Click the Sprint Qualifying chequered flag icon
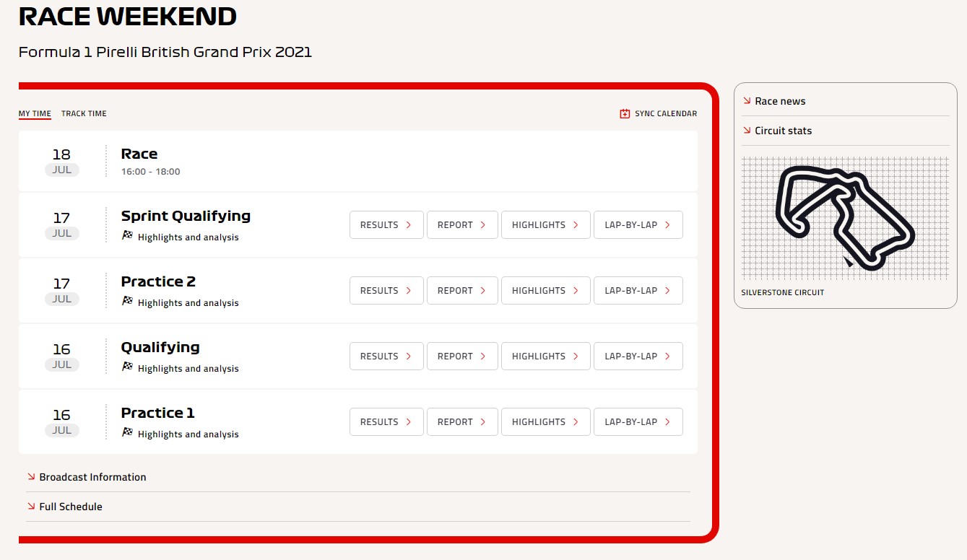967x560 pixels. tap(128, 235)
